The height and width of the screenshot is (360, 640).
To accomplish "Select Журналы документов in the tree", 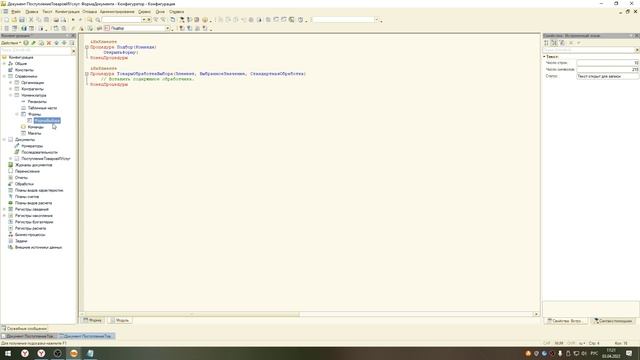I will [x=33, y=165].
